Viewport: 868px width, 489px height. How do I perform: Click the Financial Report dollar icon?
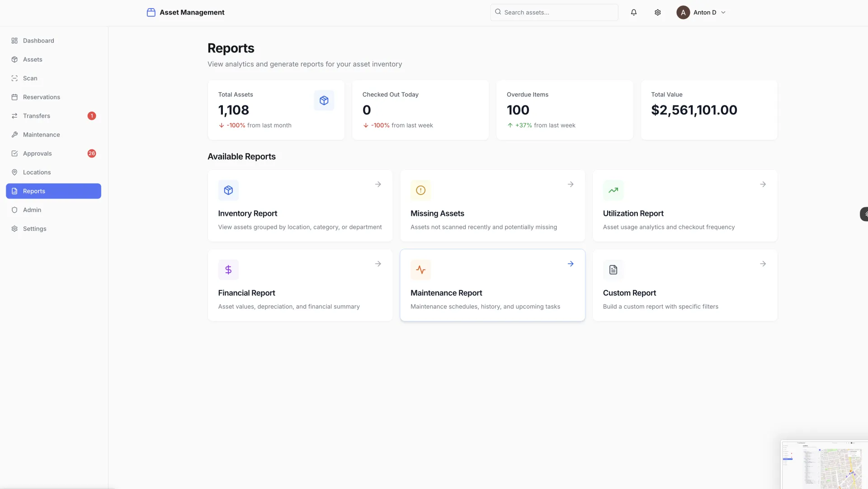[228, 269]
